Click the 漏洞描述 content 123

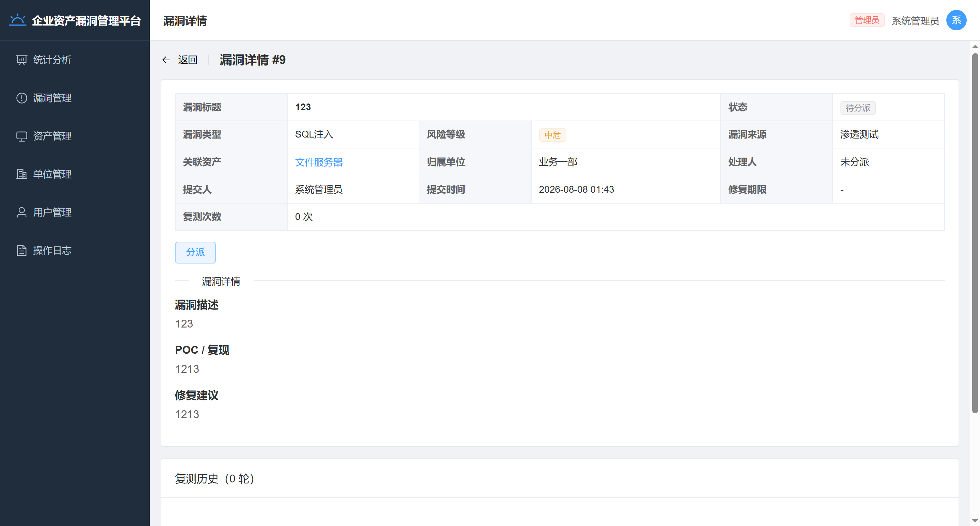point(184,324)
